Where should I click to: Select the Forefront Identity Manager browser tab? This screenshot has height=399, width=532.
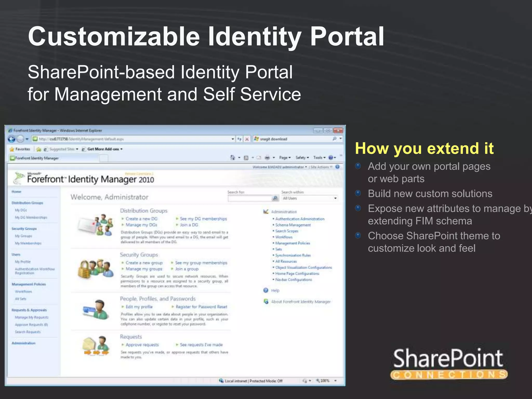click(54, 158)
